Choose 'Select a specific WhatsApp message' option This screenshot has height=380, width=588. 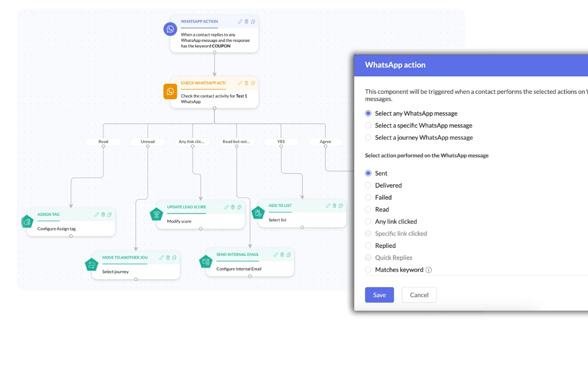(x=368, y=126)
